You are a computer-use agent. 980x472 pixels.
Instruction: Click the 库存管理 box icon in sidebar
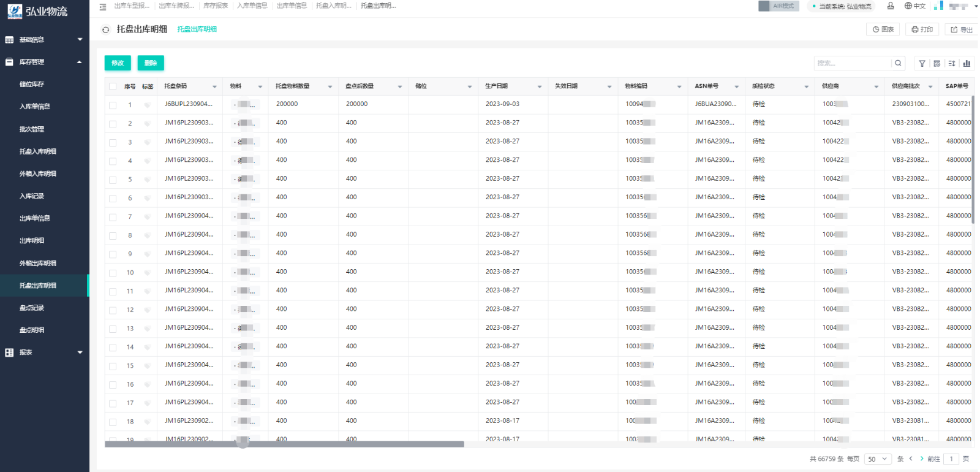9,62
